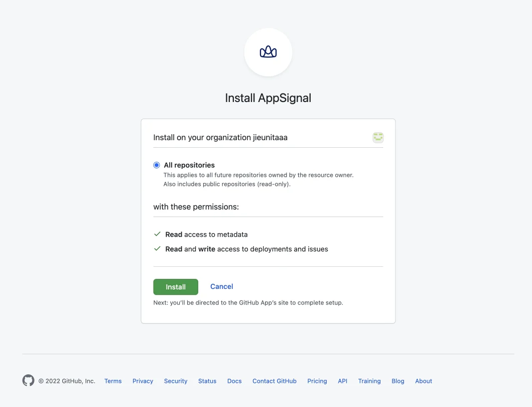Viewport: 532px width, 407px height.
Task: Cancel the AppSignal installation
Action: pyautogui.click(x=221, y=286)
